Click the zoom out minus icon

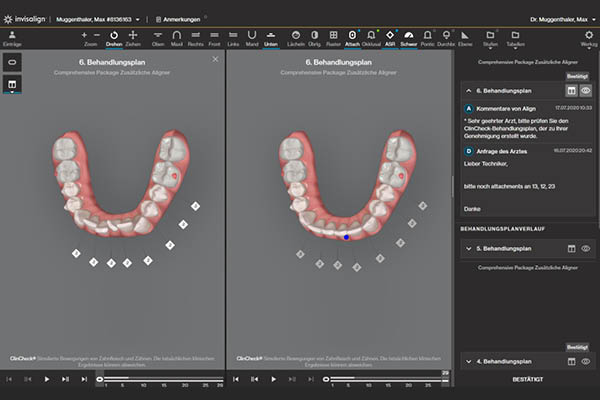(x=97, y=35)
